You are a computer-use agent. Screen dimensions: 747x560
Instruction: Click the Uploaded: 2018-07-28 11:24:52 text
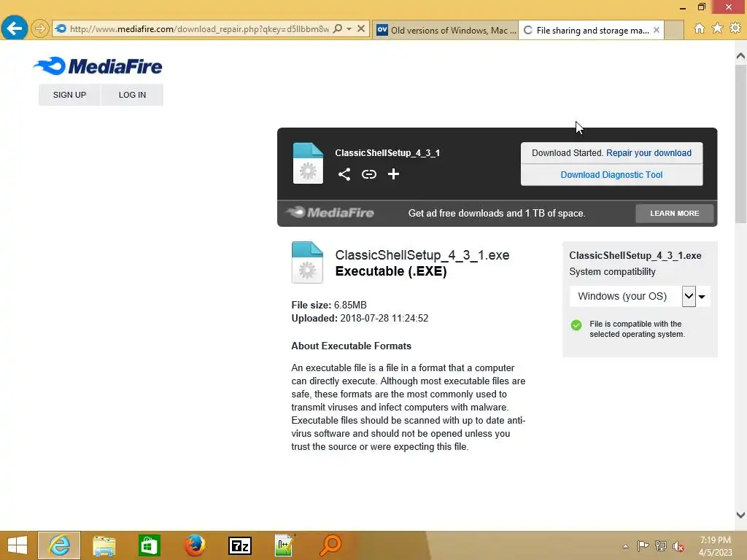[360, 318]
